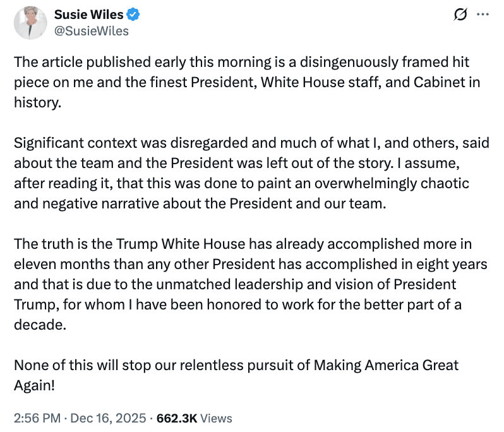Open the Susie Wiles display name link
Image resolution: width=504 pixels, height=432 pixels.
pyautogui.click(x=89, y=14)
